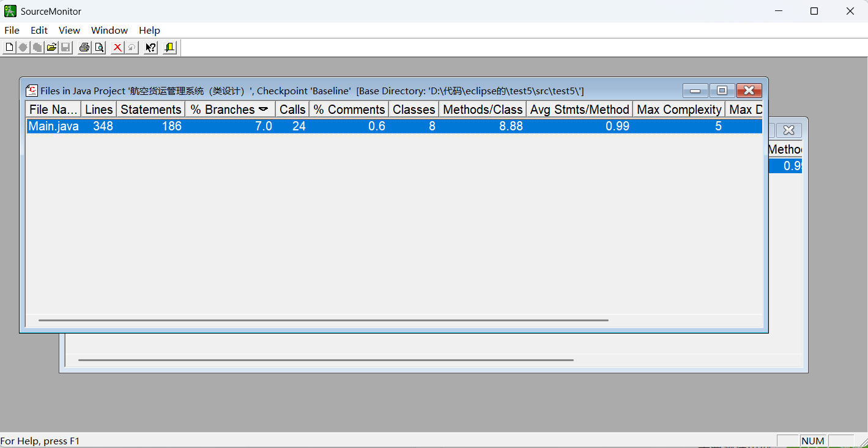
Task: Open a project with the folder icon
Action: (51, 48)
